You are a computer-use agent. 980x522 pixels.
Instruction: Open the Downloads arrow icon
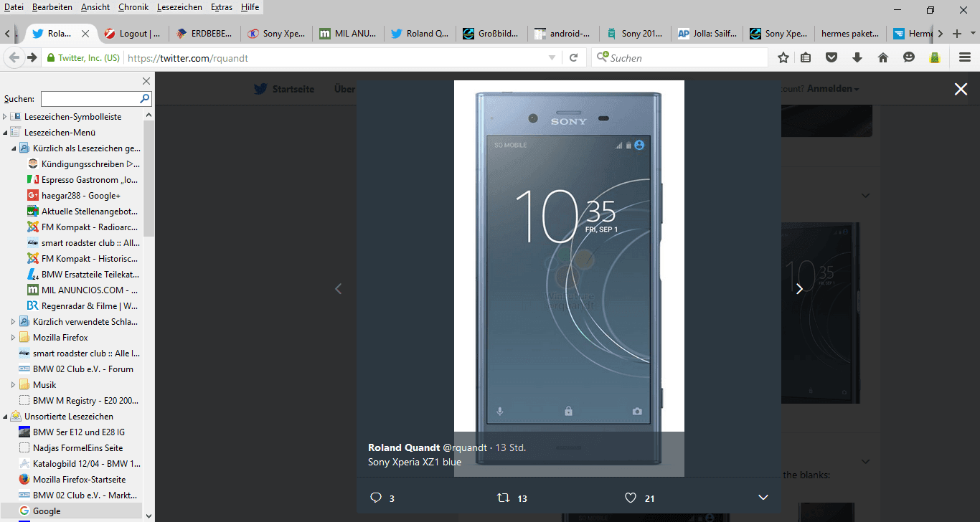(857, 57)
